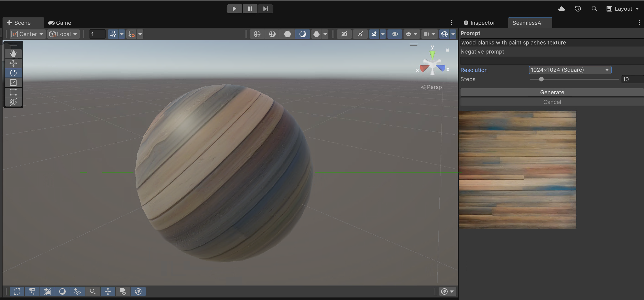Select the Scale tool

coord(13,83)
